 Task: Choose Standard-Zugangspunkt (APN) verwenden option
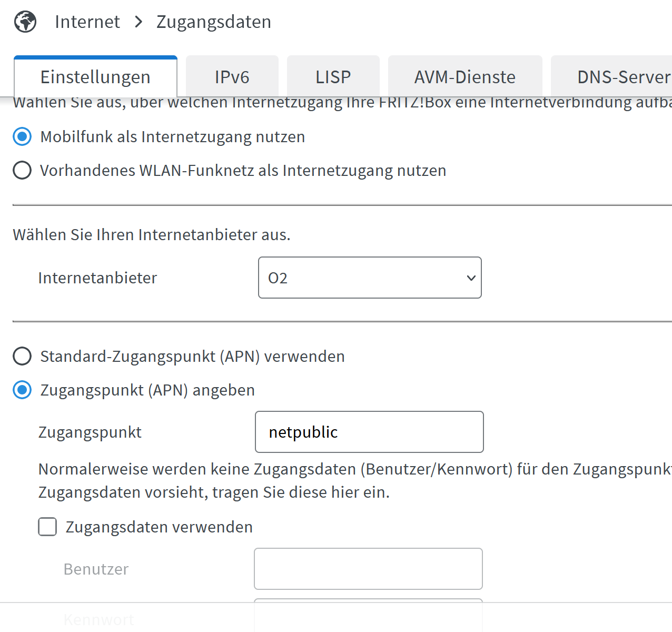(22, 357)
